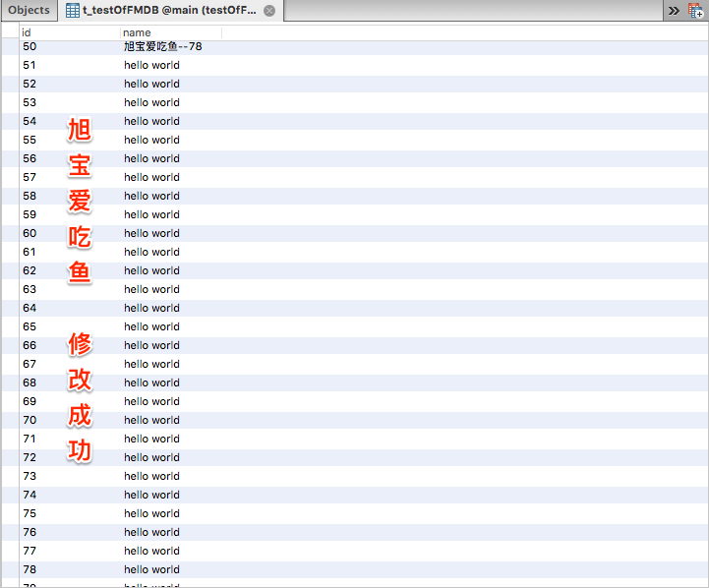
Task: Click hello world in row 57
Action: (151, 177)
